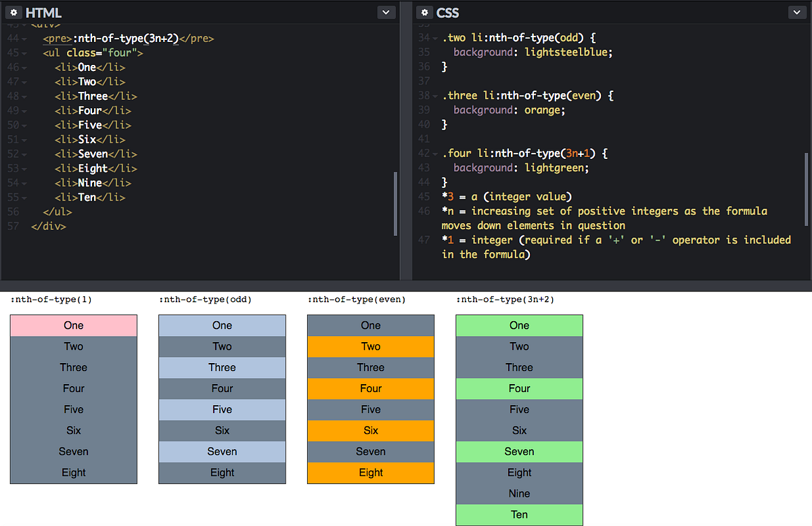Select the CSS panel title
Viewport: 812px width, 526px height.
(448, 12)
